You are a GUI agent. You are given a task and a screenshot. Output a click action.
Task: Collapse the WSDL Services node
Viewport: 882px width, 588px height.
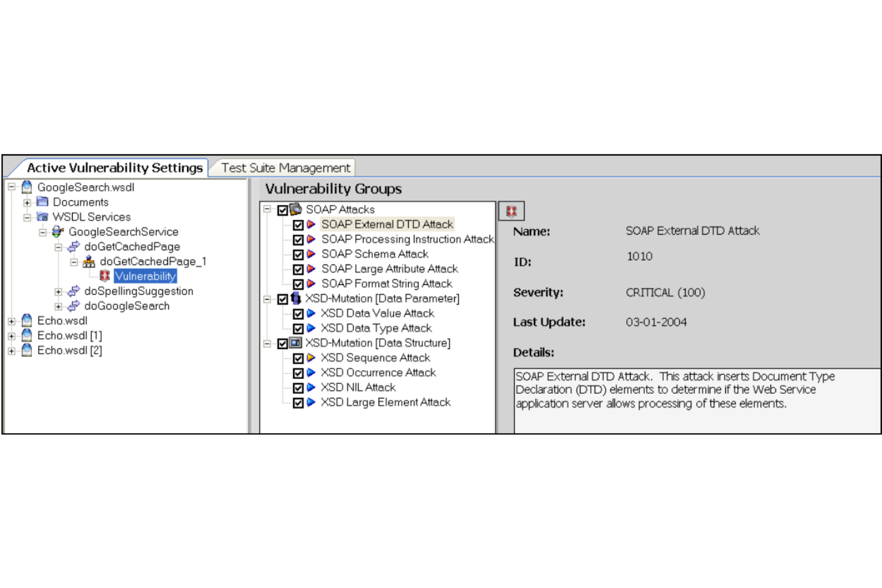(27, 217)
